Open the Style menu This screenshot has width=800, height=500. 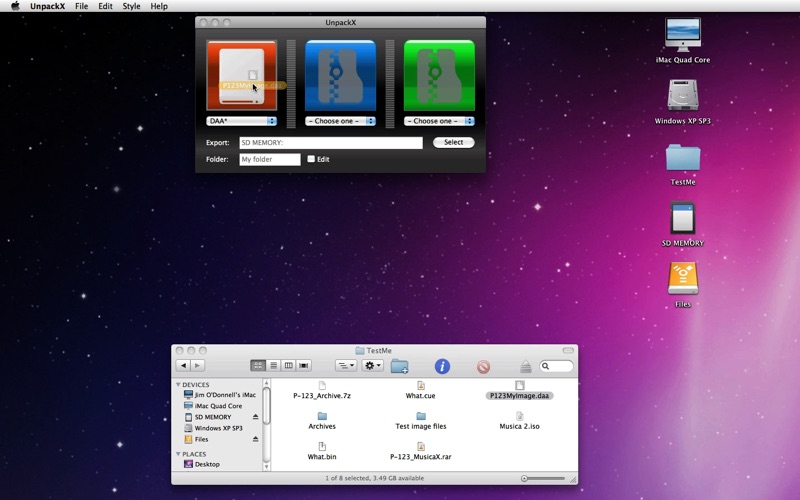coord(131,6)
